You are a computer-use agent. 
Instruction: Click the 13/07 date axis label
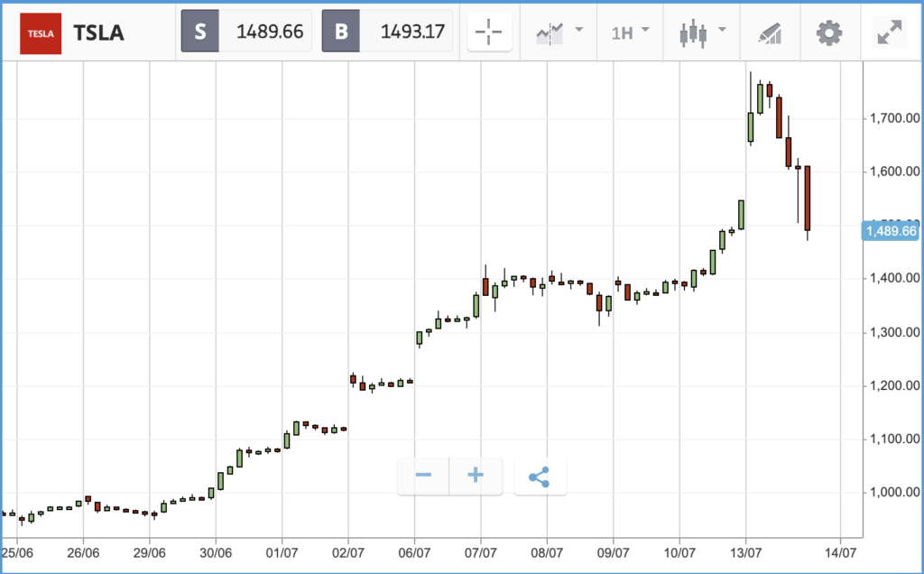[x=745, y=552]
